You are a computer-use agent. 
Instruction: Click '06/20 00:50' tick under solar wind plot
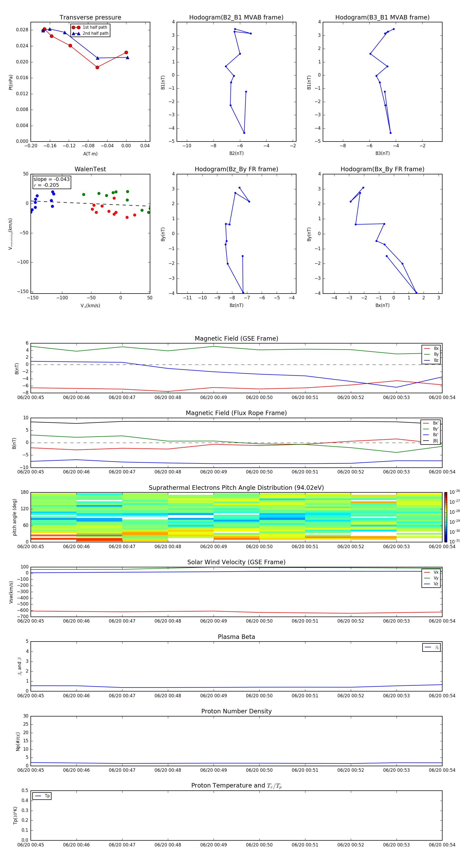coord(259,621)
